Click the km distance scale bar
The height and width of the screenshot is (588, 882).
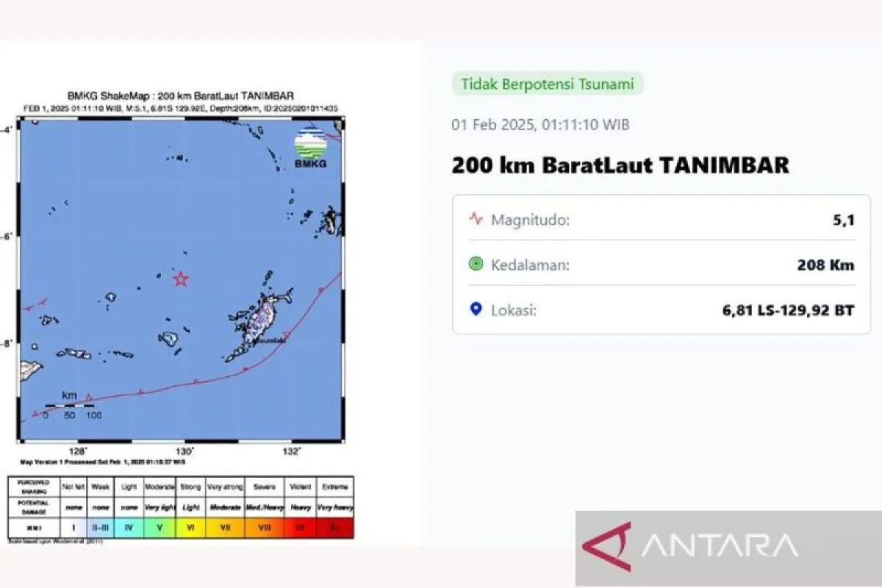click(69, 406)
